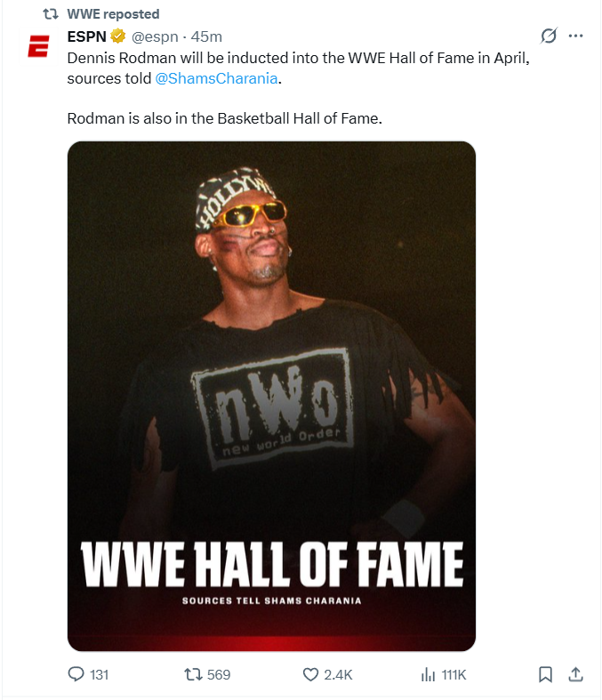Click the WWE reposted label
602x700 pixels.
click(x=113, y=14)
